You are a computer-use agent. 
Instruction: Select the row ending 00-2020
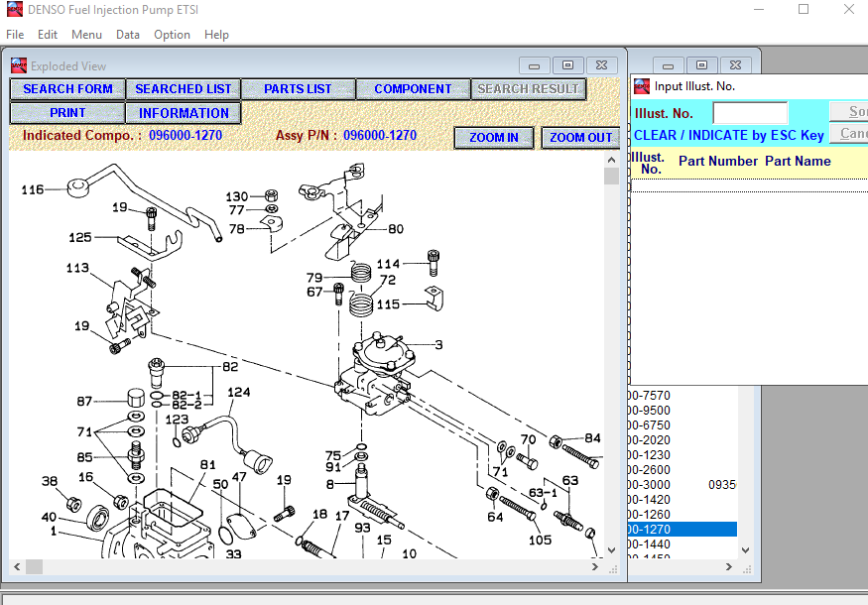(x=683, y=440)
